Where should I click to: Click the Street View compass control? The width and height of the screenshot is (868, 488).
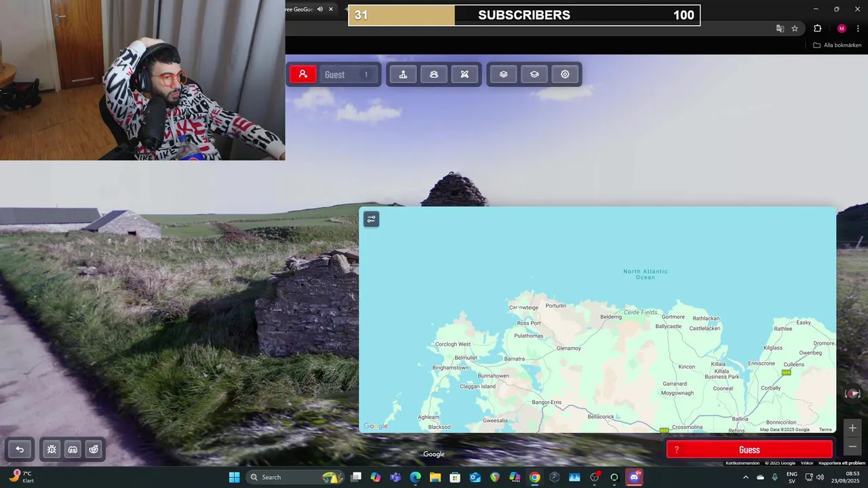(852, 394)
